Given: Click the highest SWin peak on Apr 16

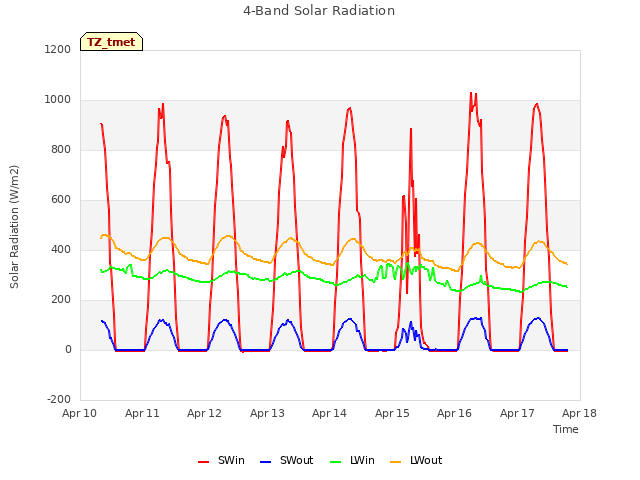Looking at the screenshot, I should pos(471,93).
